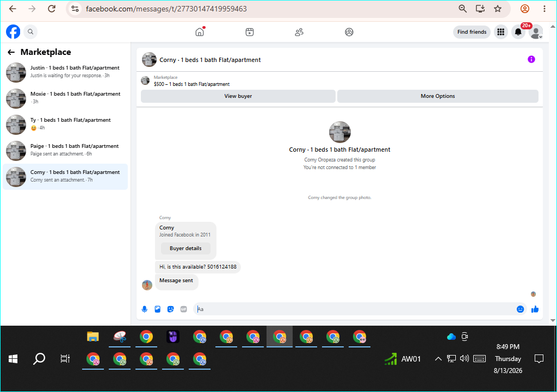Attach a file with the image icon

coord(158,309)
